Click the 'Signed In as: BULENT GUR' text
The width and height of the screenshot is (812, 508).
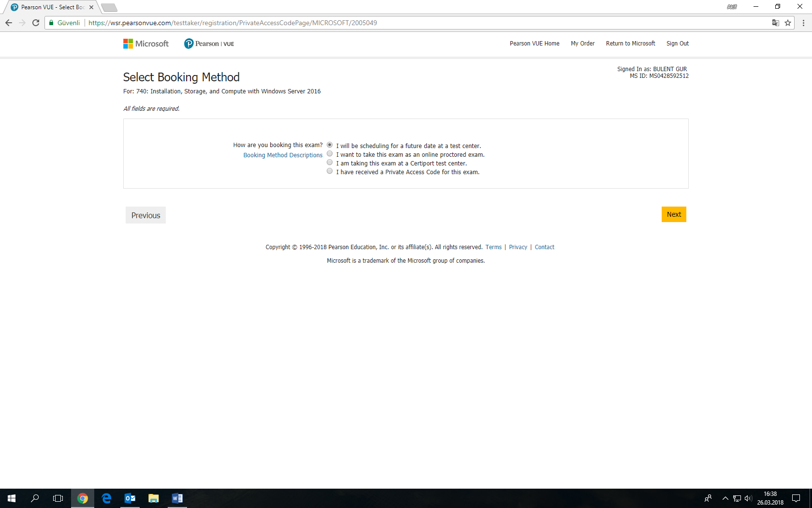652,69
